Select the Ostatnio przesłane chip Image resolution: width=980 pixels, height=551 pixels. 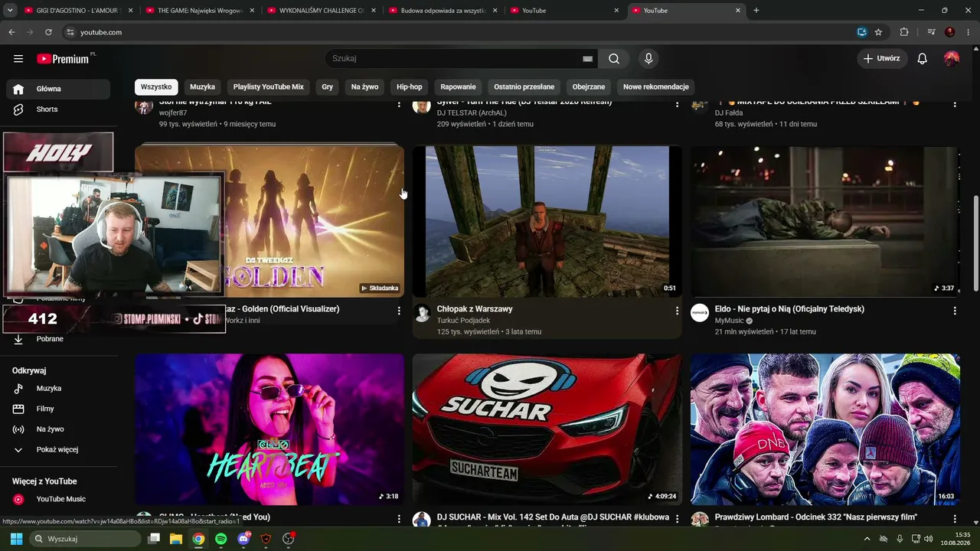click(x=524, y=87)
